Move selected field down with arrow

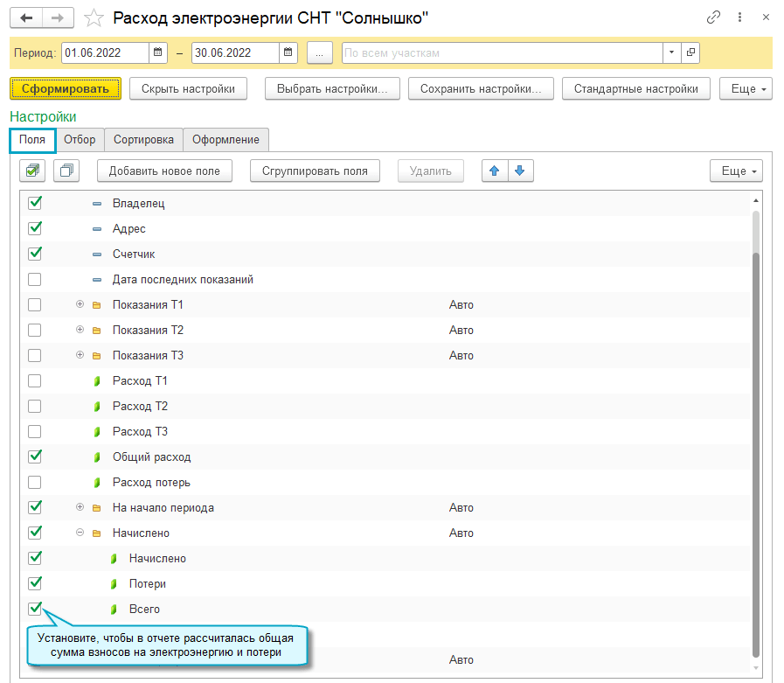click(x=520, y=171)
